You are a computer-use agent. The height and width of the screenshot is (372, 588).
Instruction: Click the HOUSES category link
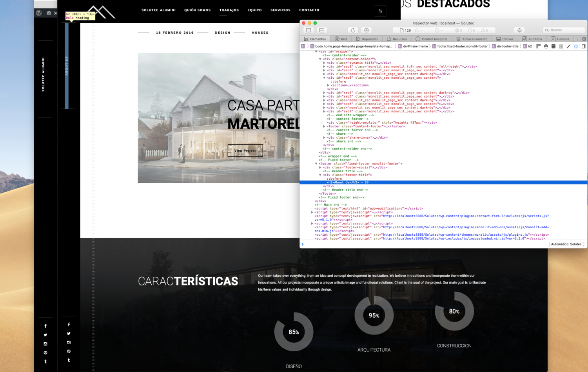pyautogui.click(x=260, y=33)
